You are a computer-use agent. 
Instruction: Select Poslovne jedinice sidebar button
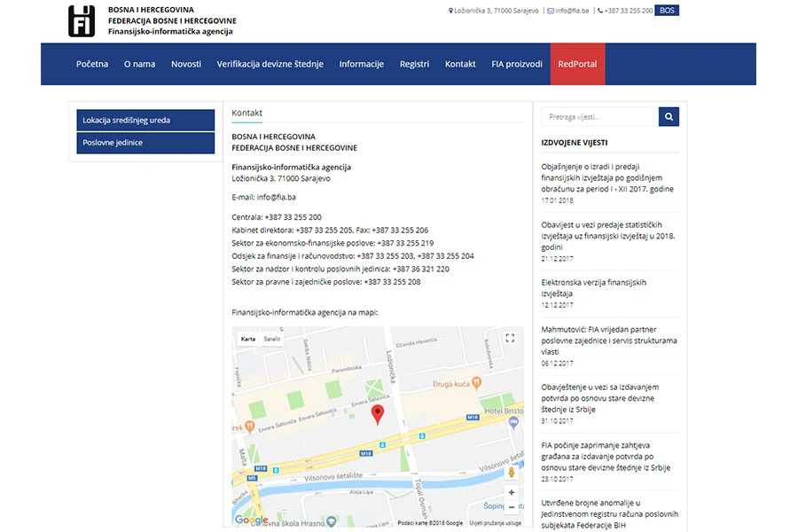click(x=145, y=143)
